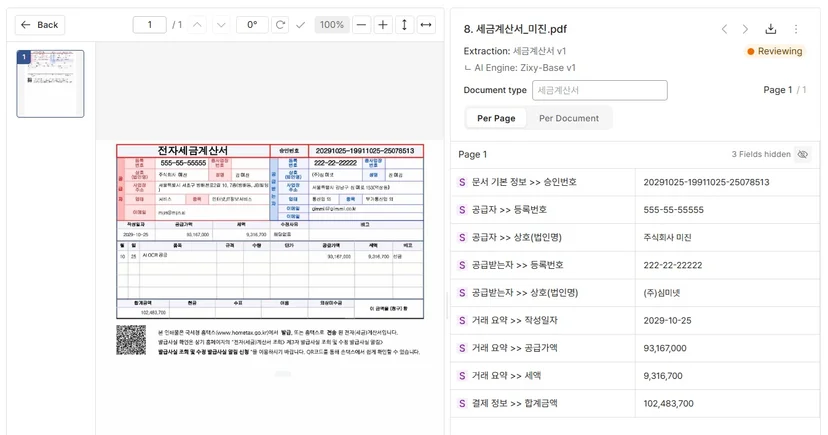Select the 공급받는자 >> 상호(법인명) field label
This screenshot has height=435, width=828.
point(525,293)
